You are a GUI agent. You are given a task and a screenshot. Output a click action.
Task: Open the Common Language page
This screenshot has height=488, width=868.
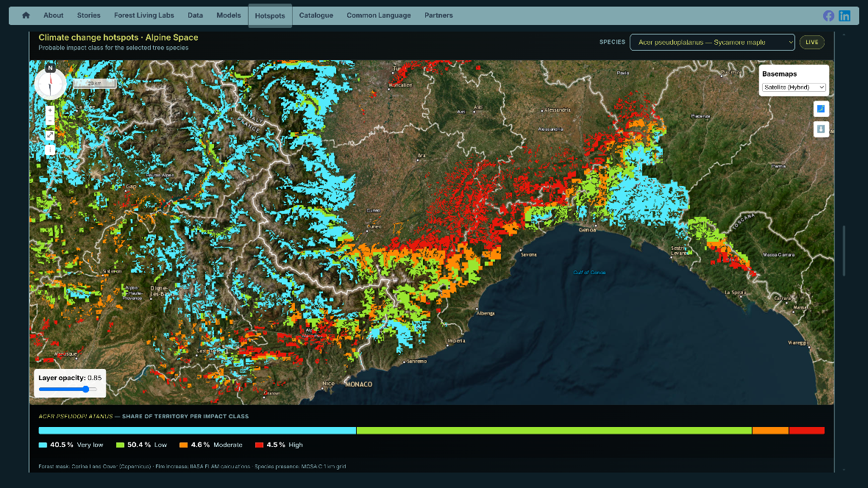(x=379, y=15)
